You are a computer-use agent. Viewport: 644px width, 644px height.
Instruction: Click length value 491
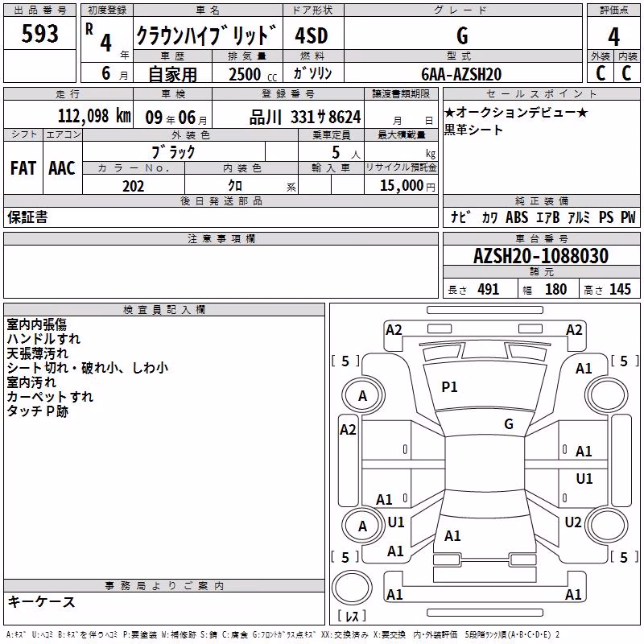(x=489, y=289)
